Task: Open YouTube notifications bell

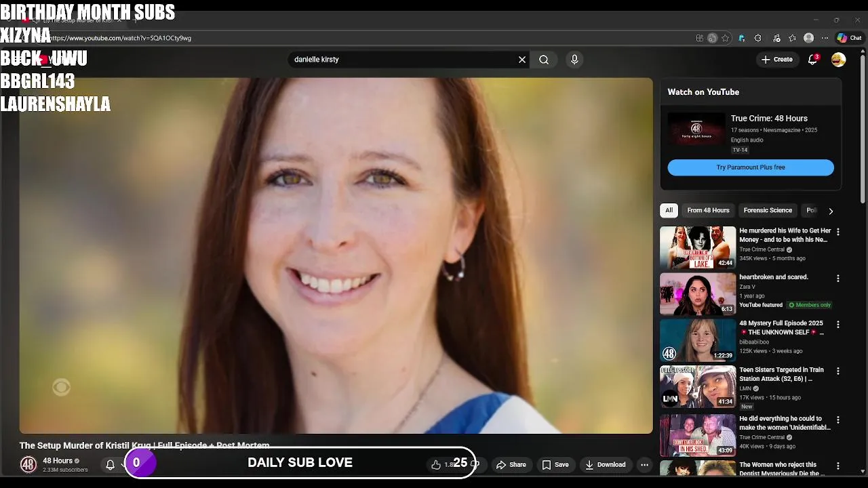Action: tap(812, 60)
